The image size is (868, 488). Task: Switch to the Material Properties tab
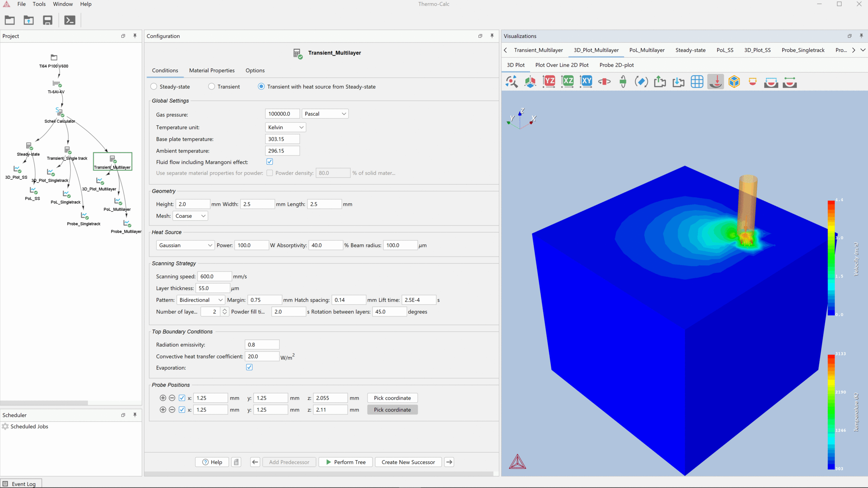[212, 70]
